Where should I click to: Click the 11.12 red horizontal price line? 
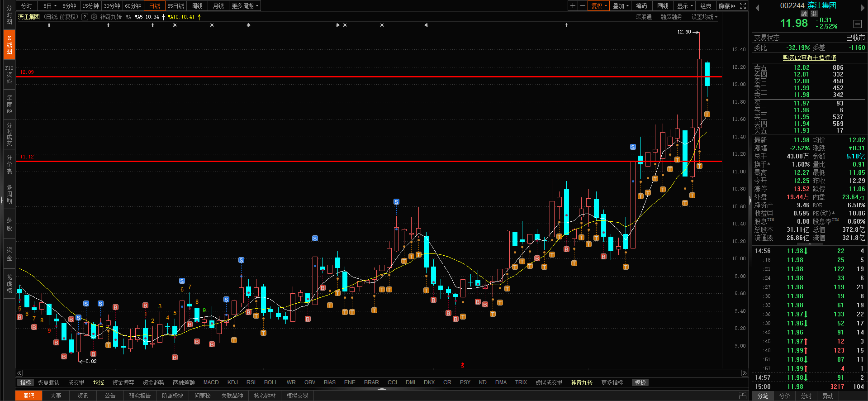[x=369, y=161]
